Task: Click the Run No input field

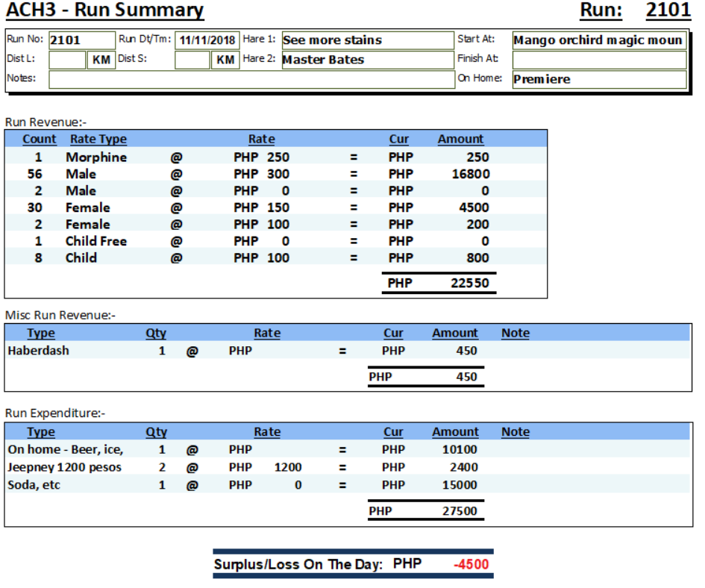Action: [81, 40]
